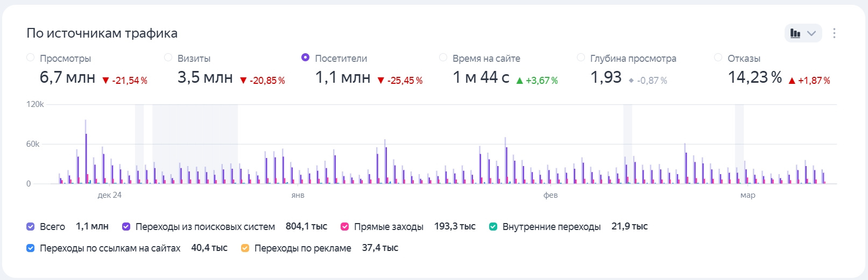Toggle the Переходы по рекламе checkbox

(245, 248)
